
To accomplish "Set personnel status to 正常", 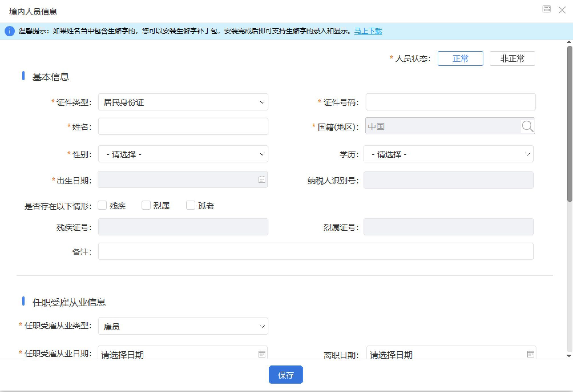I will click(460, 58).
